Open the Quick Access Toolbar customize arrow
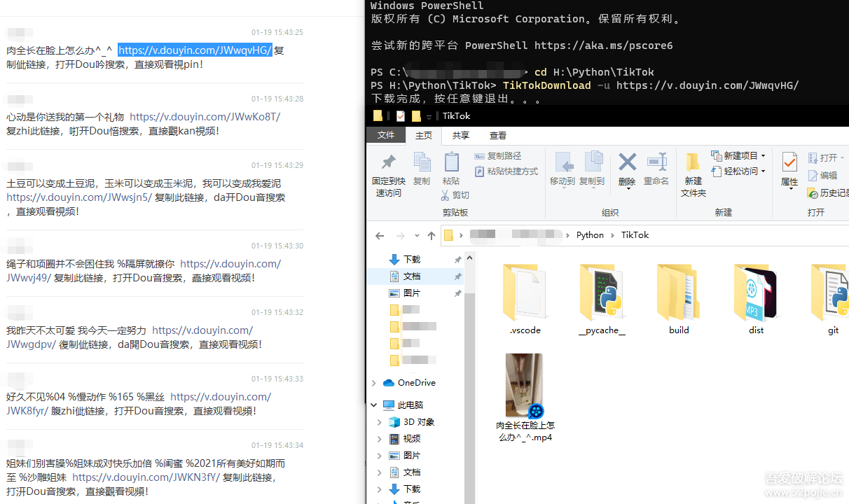The image size is (849, 504). point(429,117)
